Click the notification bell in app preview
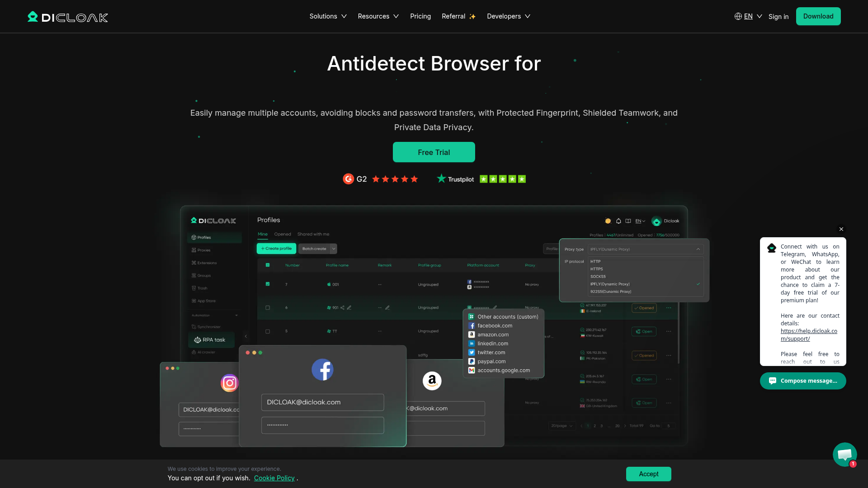The image size is (868, 488). coord(618,221)
